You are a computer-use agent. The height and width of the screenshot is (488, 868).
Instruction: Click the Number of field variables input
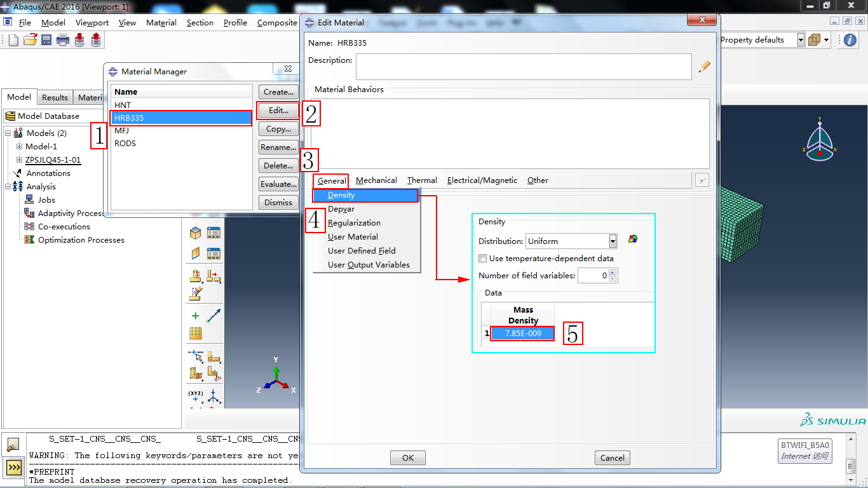point(593,275)
